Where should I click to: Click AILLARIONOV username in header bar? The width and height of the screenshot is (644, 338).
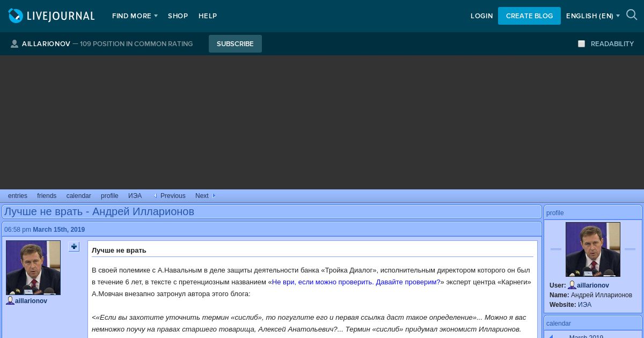tap(46, 44)
